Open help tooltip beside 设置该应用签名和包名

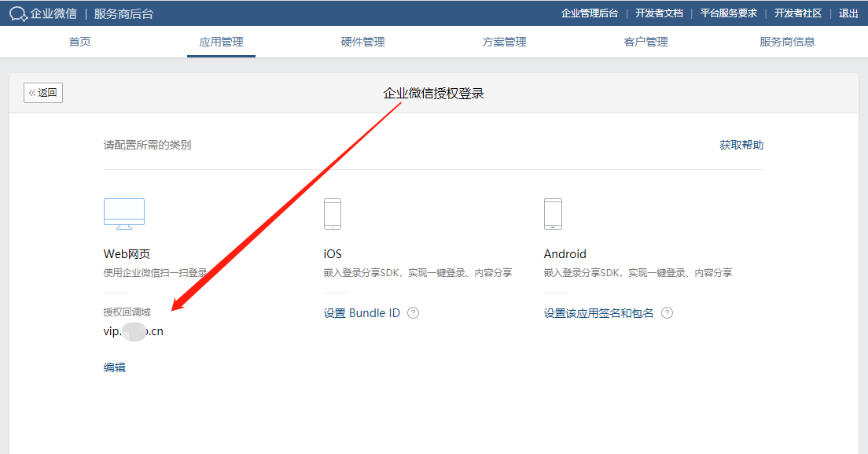[x=667, y=313]
